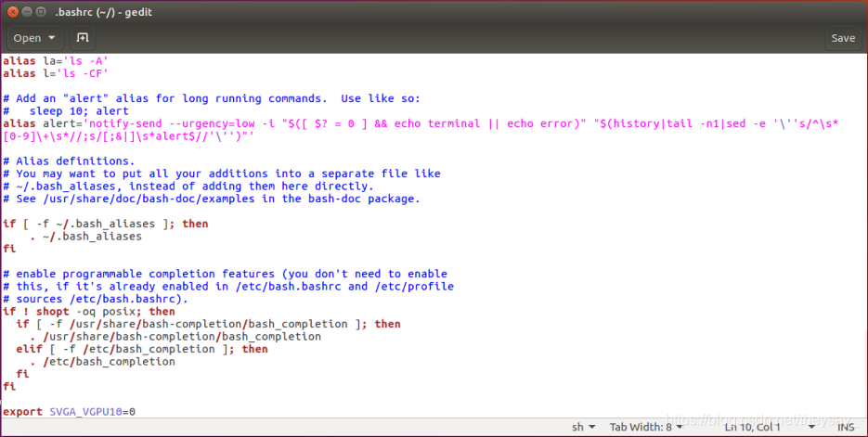
Task: Click the '# Add an "alert" alias' comment
Action: tap(212, 98)
